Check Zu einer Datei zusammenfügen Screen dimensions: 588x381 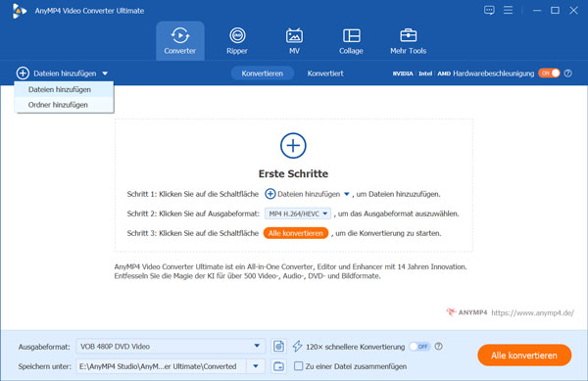(299, 366)
